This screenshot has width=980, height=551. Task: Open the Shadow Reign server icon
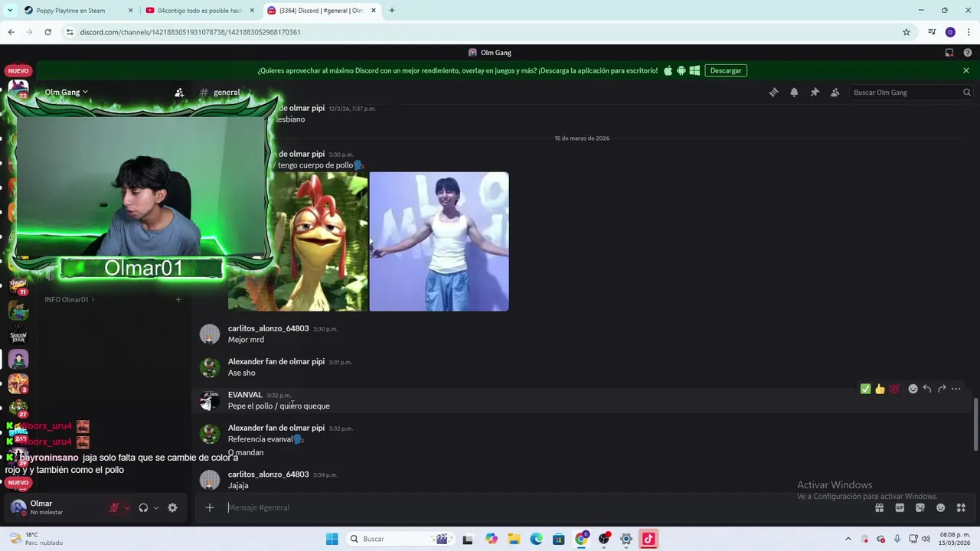18,336
